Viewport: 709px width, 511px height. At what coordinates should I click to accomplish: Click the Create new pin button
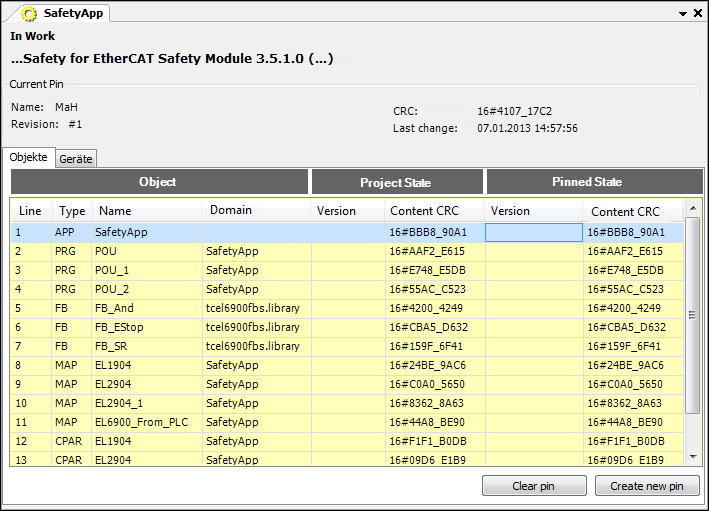(647, 486)
